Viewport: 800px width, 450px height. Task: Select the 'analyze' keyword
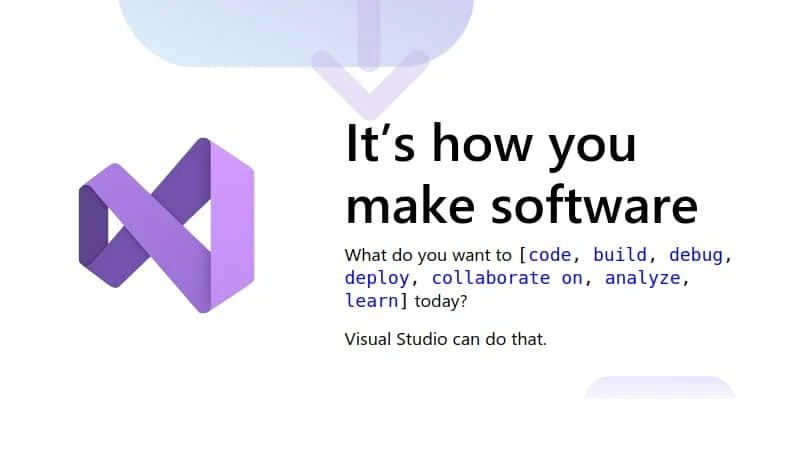tap(642, 279)
